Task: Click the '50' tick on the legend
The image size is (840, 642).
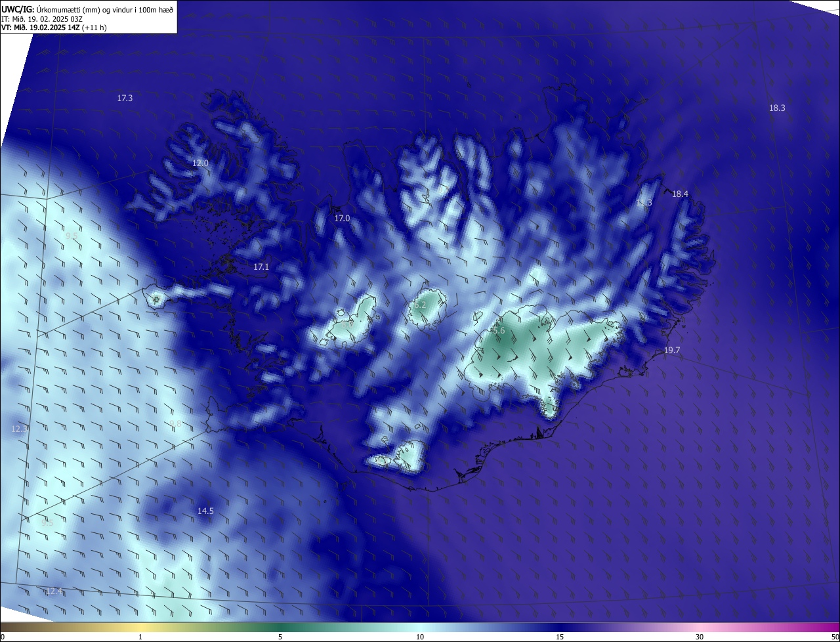Action: click(835, 637)
